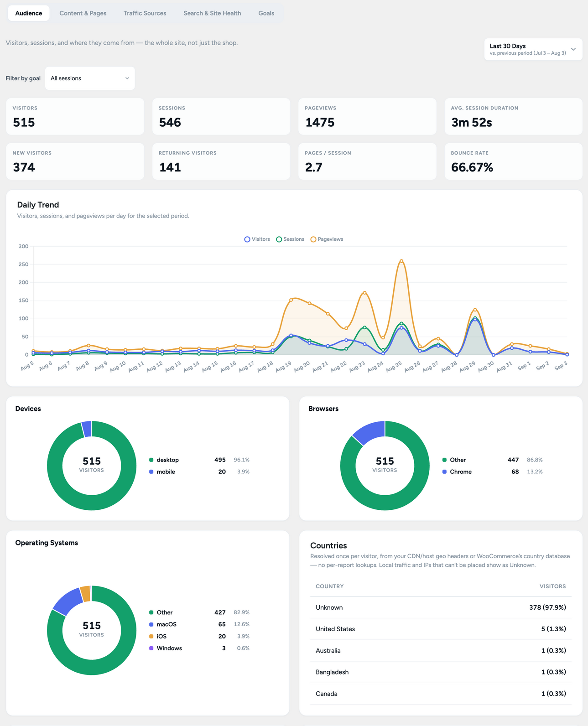The height and width of the screenshot is (726, 588).
Task: Click the Bangladesh country row
Action: [x=441, y=672]
